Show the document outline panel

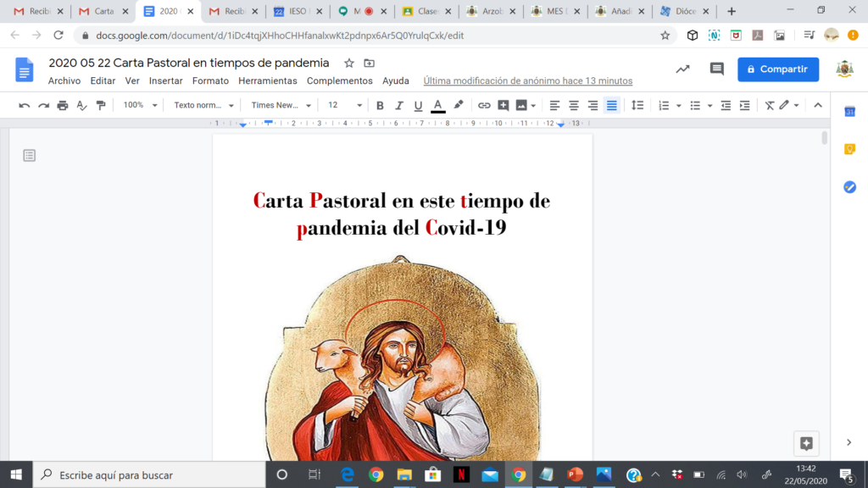click(x=30, y=156)
